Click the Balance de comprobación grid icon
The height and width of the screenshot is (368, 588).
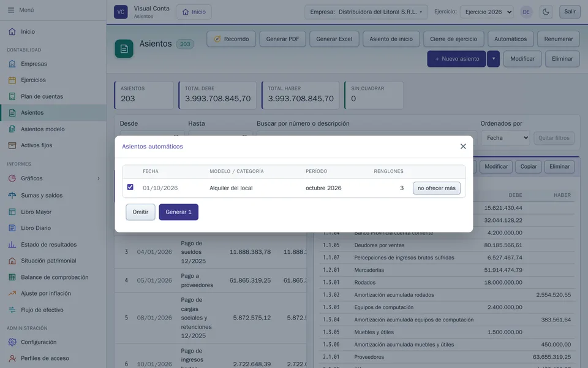12,277
